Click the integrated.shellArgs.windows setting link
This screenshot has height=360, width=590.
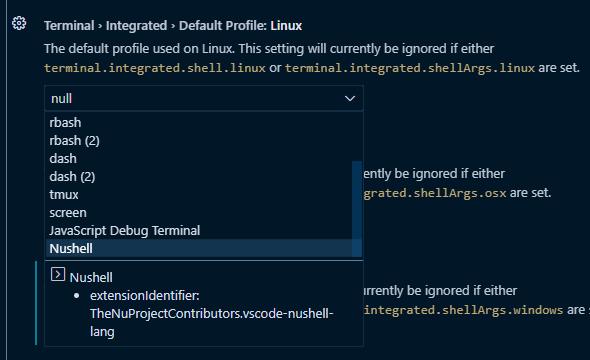pos(464,310)
